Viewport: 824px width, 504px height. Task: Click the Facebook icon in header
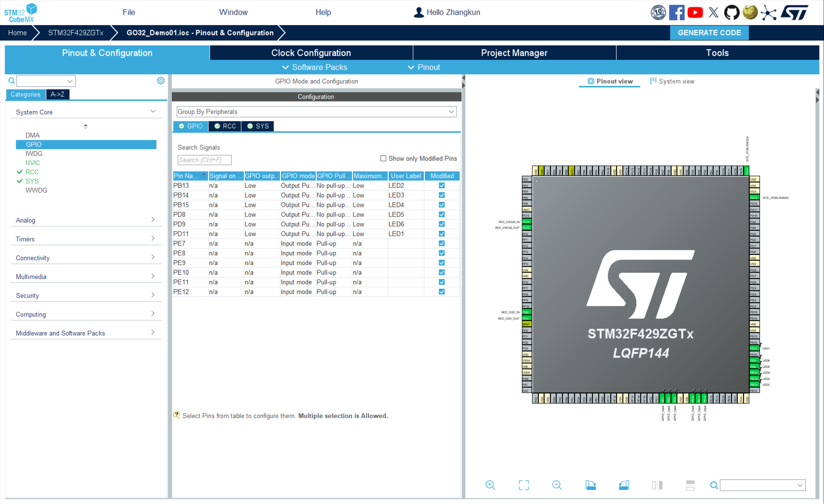(x=677, y=12)
